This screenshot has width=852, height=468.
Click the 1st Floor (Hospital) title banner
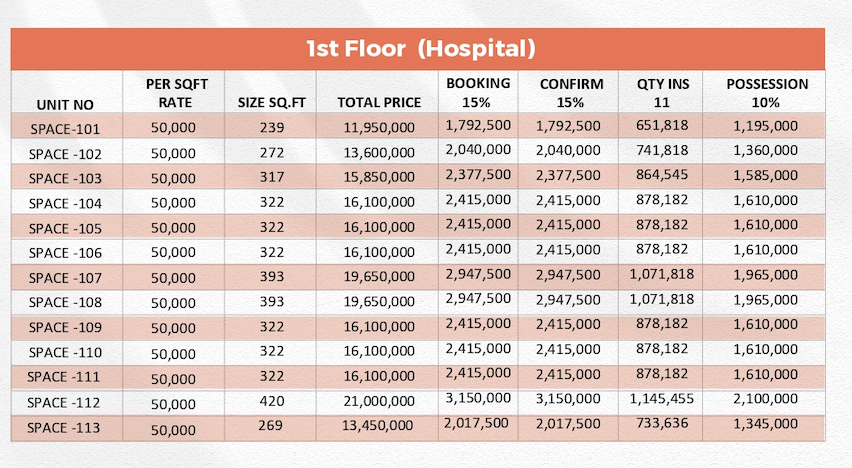[417, 49]
